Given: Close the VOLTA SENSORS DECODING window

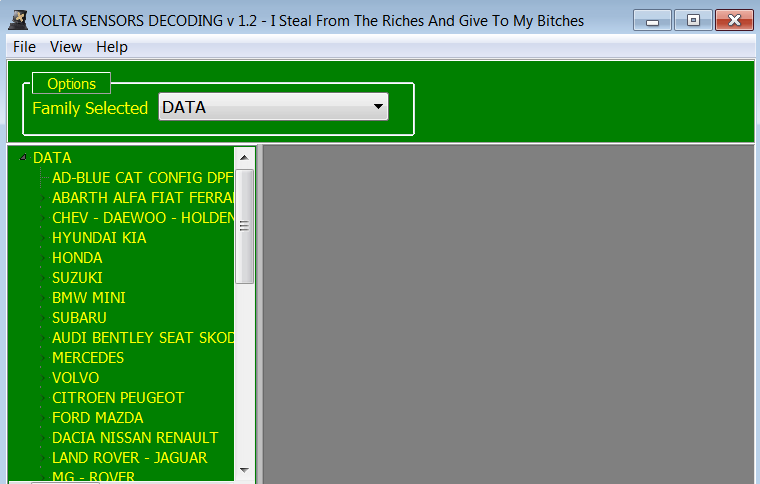Looking at the screenshot, I should tap(734, 20).
